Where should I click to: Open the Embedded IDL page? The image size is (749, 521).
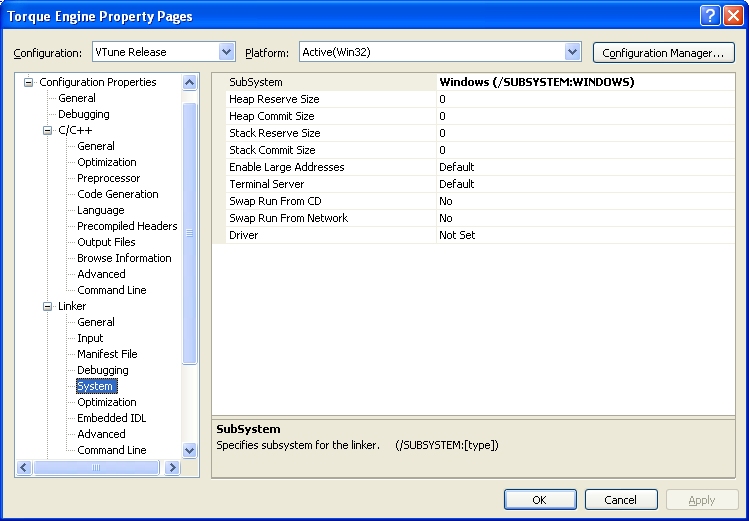point(111,418)
